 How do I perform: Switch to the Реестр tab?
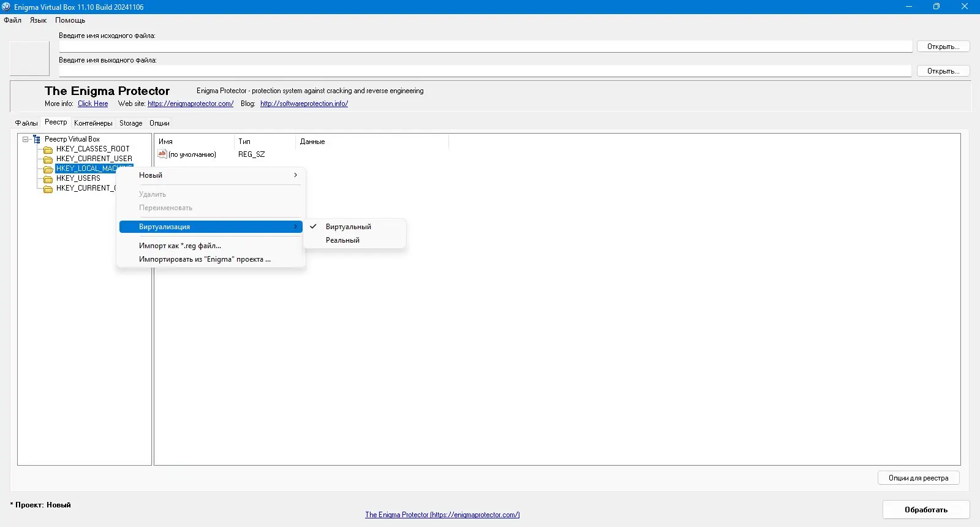coord(56,122)
